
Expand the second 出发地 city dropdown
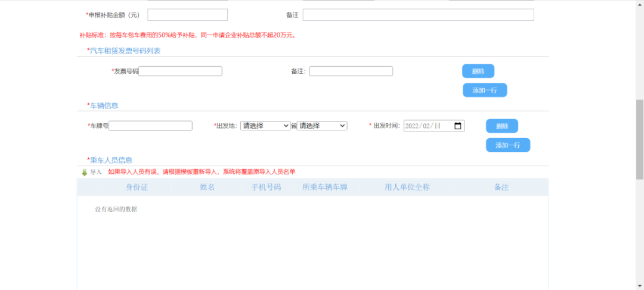pyautogui.click(x=322, y=126)
